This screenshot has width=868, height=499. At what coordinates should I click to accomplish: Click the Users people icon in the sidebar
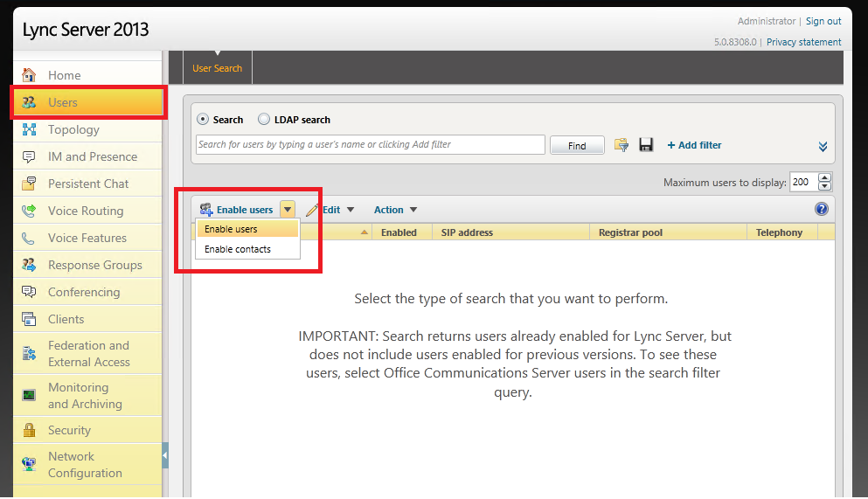tap(29, 101)
